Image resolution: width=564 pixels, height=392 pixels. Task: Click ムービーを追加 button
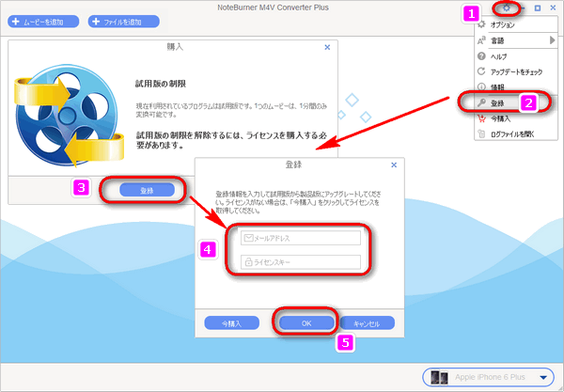pyautogui.click(x=43, y=22)
